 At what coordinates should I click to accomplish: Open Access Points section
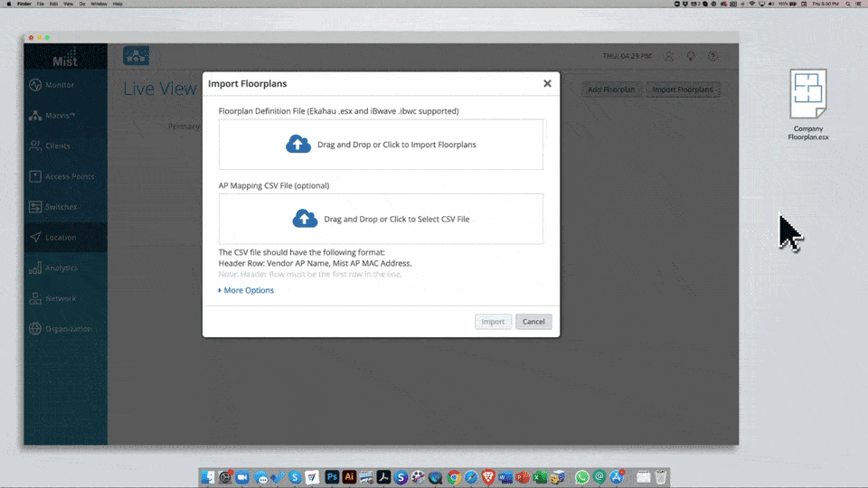click(x=70, y=176)
